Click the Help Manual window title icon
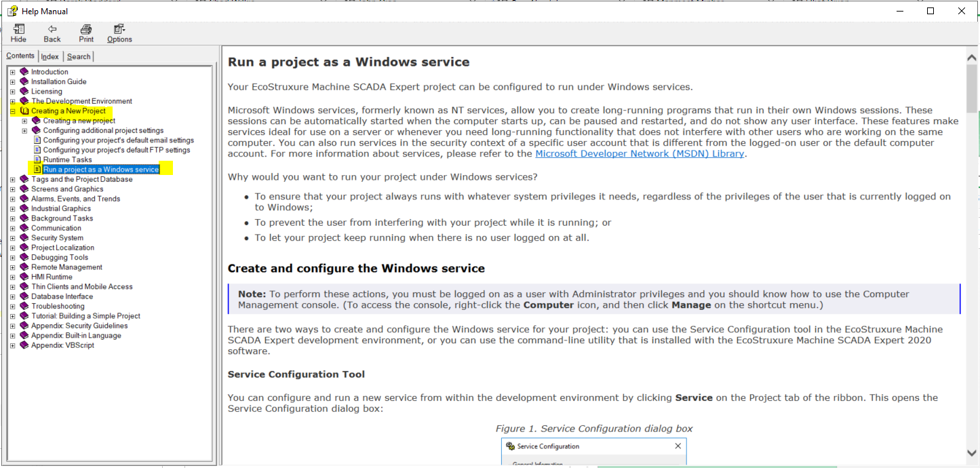Screen dimensions: 980x468 [12, 11]
